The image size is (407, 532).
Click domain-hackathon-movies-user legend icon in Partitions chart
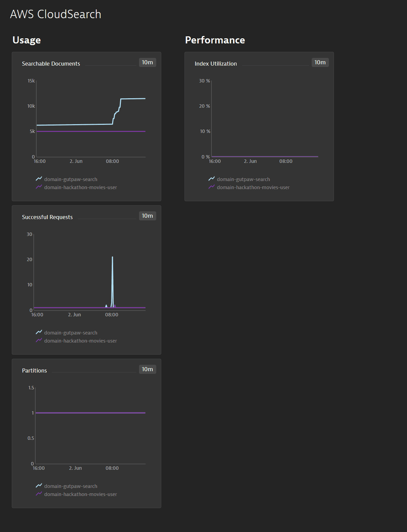point(39,494)
